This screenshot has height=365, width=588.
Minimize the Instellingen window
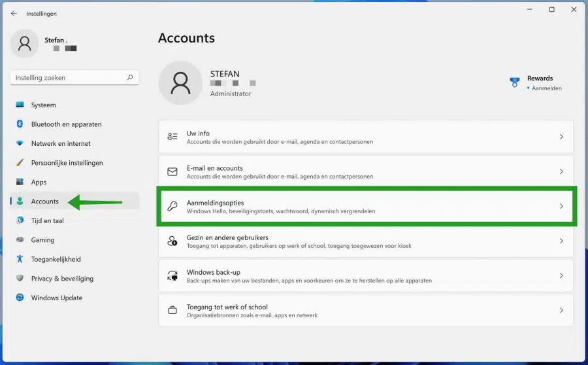529,9
